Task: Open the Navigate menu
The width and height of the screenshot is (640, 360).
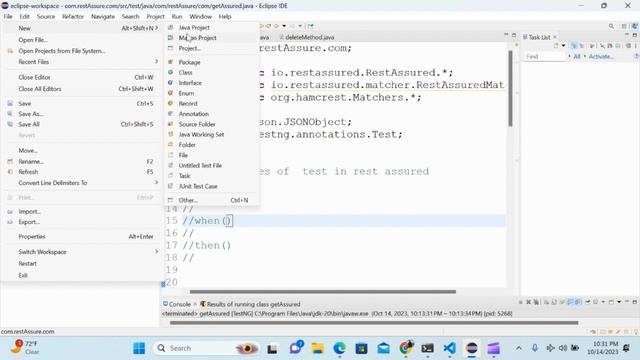Action: 103,16
